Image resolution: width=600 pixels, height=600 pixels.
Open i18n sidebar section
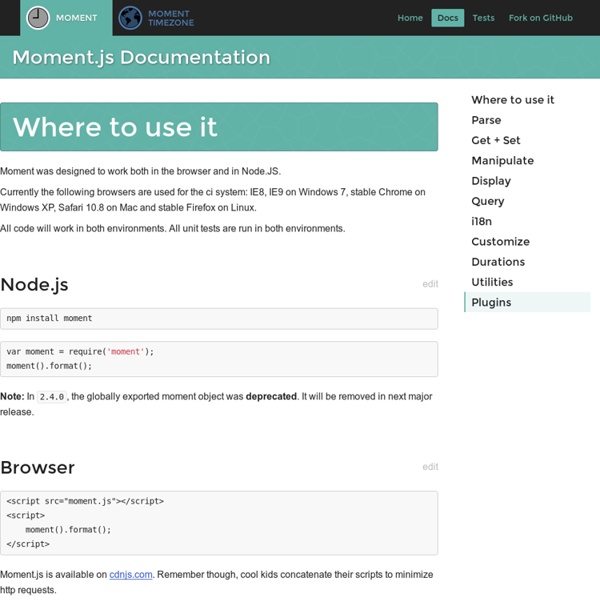tap(481, 222)
